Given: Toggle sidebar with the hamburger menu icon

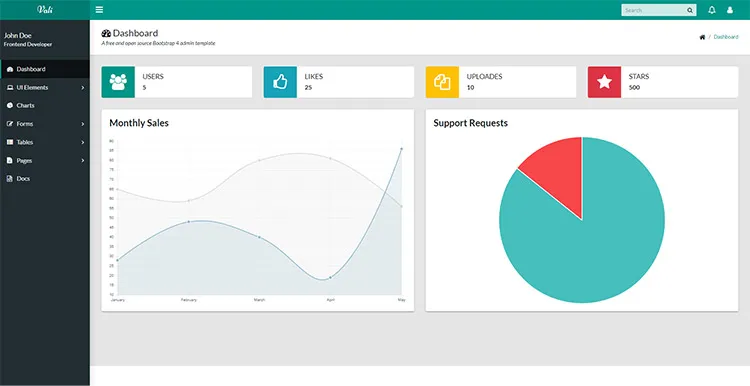Looking at the screenshot, I should click(x=99, y=10).
